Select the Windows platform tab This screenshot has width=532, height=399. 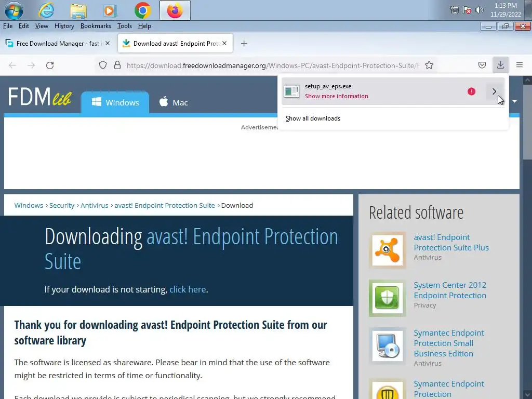[115, 102]
